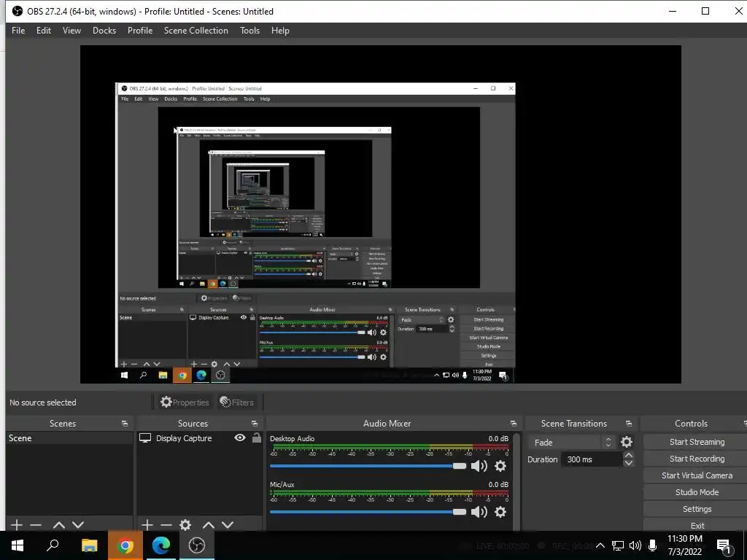Click Exit in the Controls dock
Viewport: 747px width, 560px height.
pyautogui.click(x=697, y=525)
